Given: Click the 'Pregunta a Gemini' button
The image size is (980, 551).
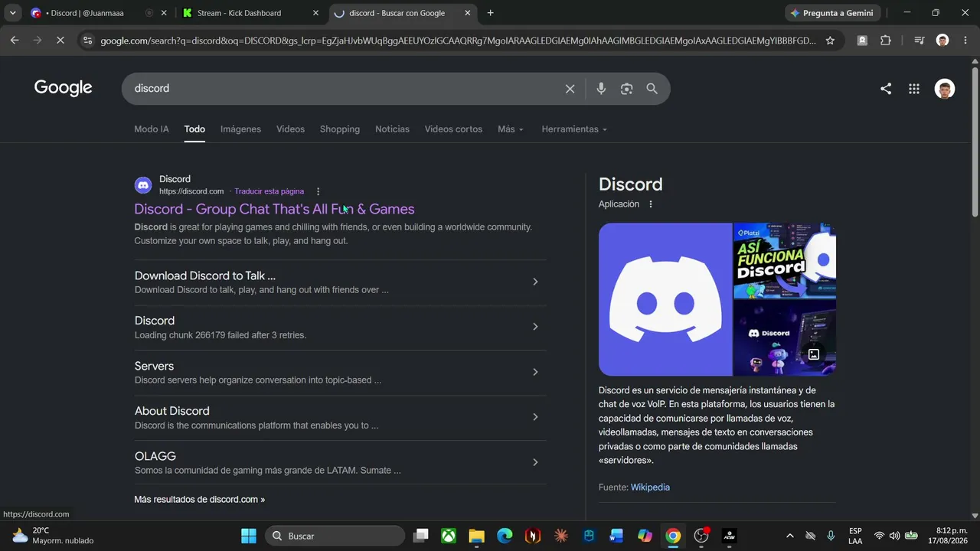Looking at the screenshot, I should [x=832, y=13].
